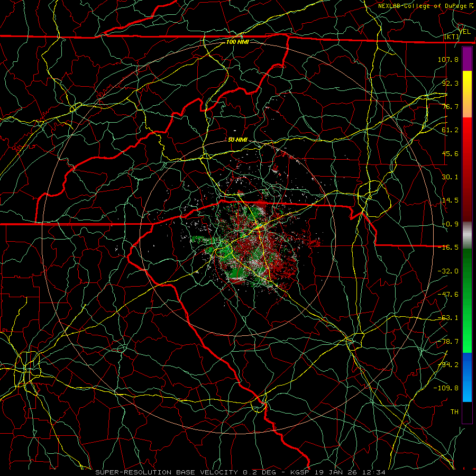Click the -47.6 value on velocity scale
This screenshot has width=476, height=476.
point(448,295)
